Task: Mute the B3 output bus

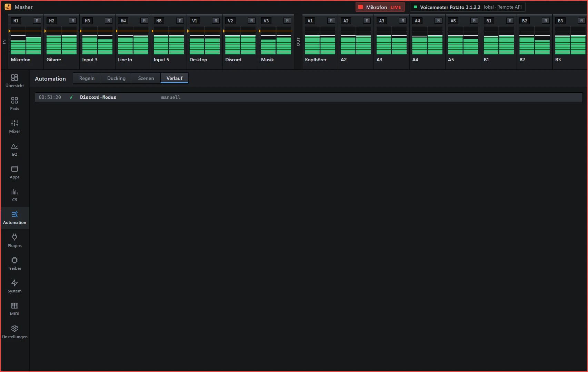Action: point(581,21)
